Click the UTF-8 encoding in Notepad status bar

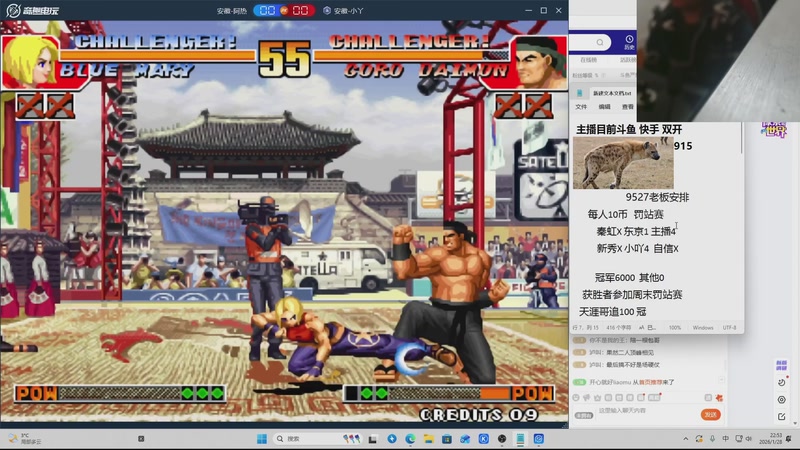tap(730, 328)
